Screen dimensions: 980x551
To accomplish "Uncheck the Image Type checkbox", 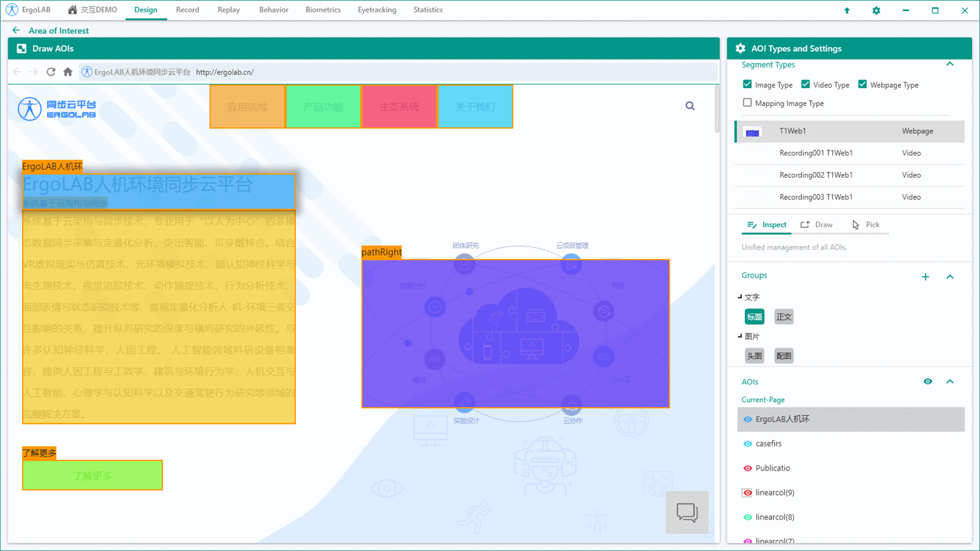I will 747,84.
